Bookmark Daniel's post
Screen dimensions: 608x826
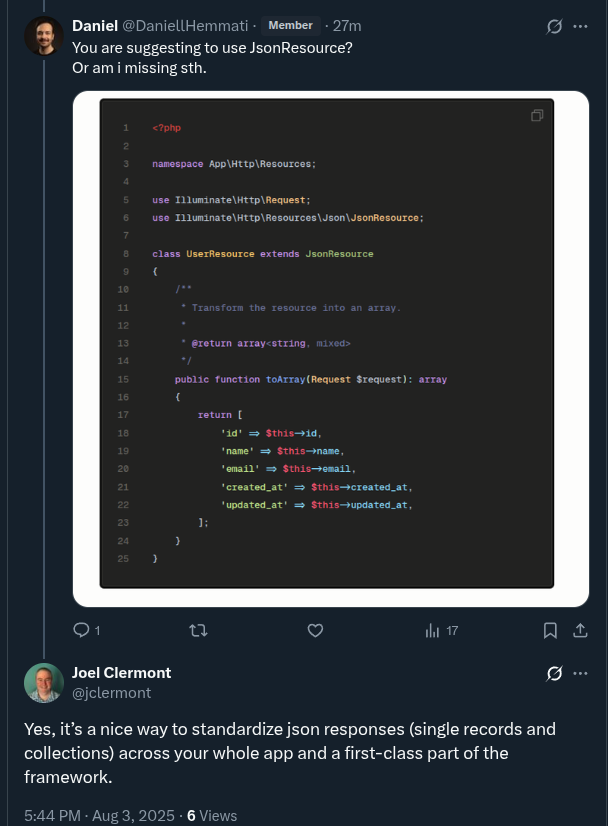point(550,630)
